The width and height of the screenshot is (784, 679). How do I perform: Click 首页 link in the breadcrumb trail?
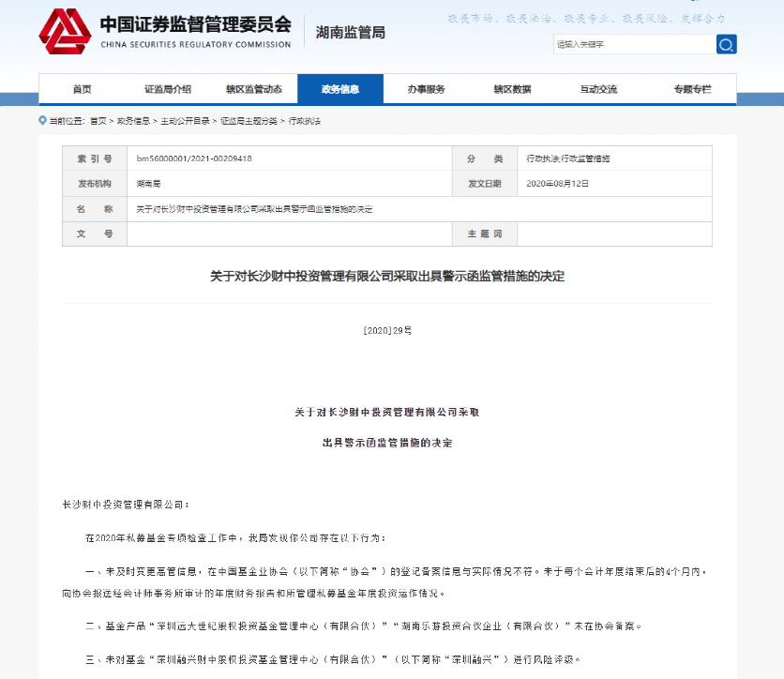point(97,120)
